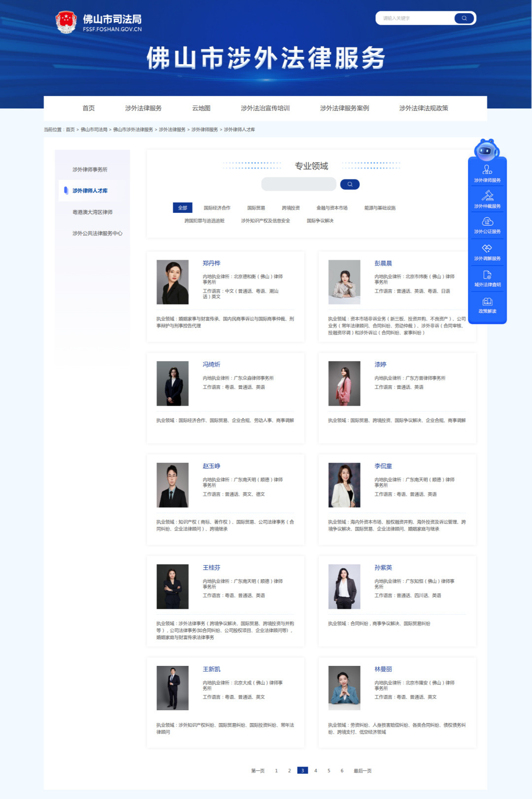Select the 全部 filter button
The image size is (532, 799).
pyautogui.click(x=182, y=208)
